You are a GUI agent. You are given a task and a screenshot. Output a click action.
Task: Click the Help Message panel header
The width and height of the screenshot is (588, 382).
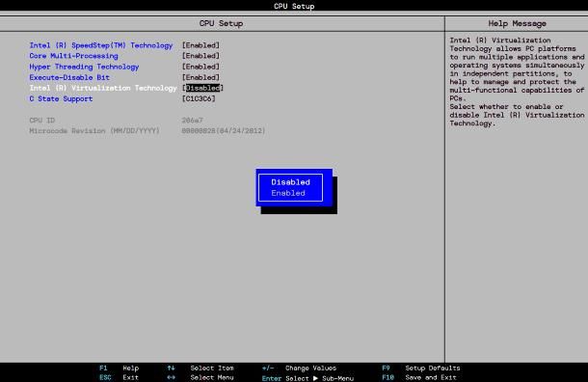517,24
